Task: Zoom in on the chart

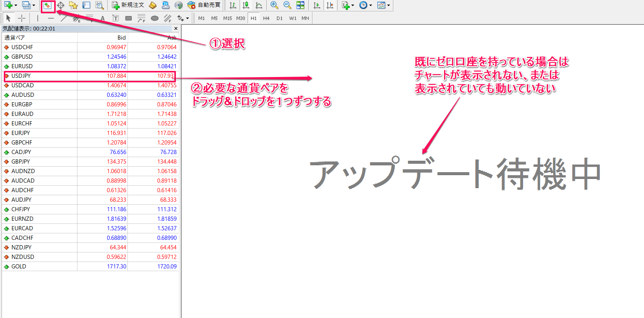Action: [x=274, y=5]
